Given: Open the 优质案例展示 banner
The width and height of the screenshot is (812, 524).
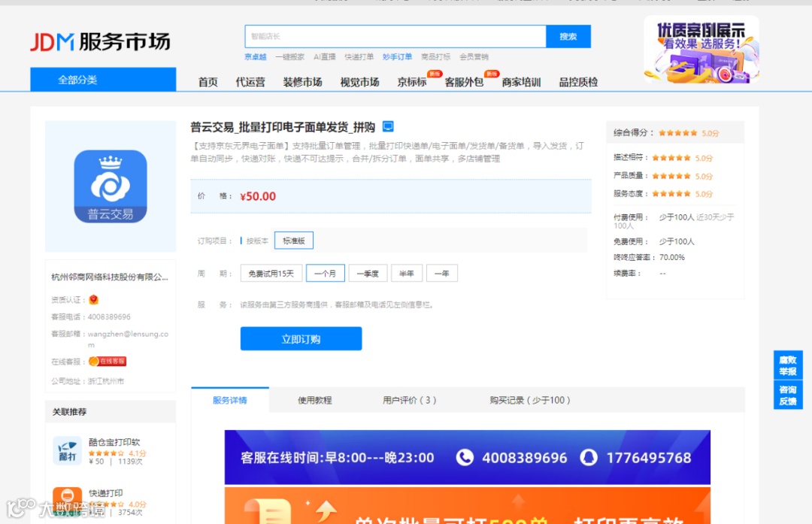Looking at the screenshot, I should (701, 50).
